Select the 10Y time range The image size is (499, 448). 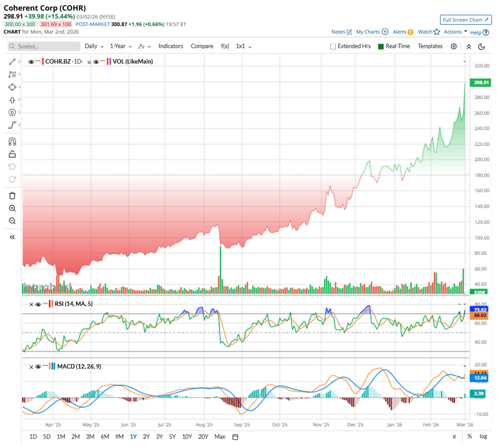click(187, 437)
